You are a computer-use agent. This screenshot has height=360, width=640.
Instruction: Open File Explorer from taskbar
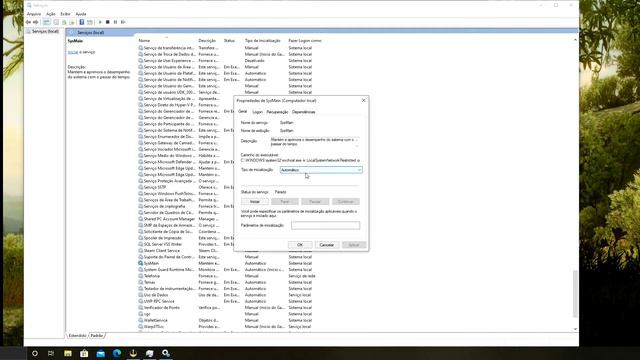[68, 353]
